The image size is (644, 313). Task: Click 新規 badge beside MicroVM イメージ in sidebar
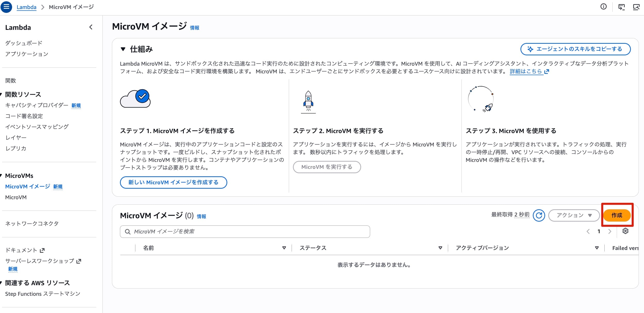58,187
